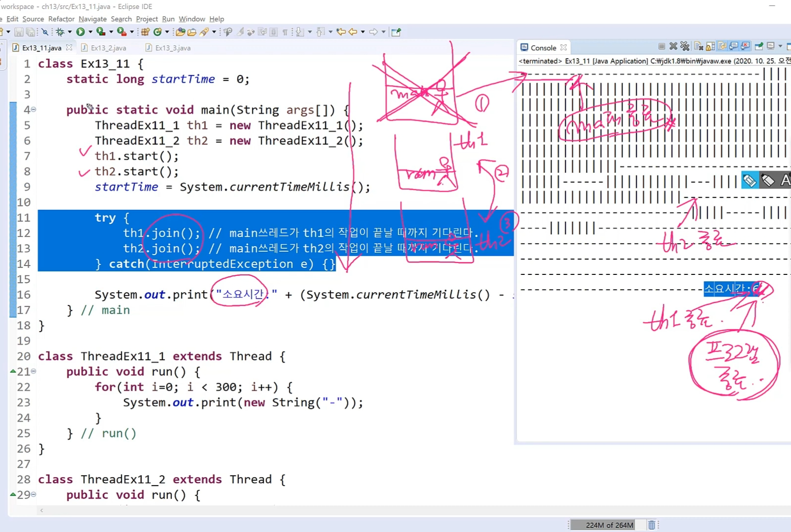
Task: Click the New Java Package icon
Action: coord(145,32)
